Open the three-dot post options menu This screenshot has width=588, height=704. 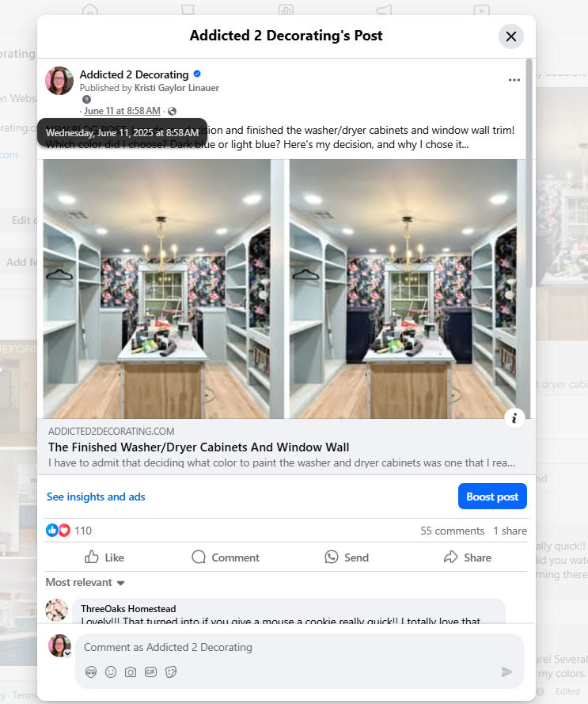pos(514,80)
